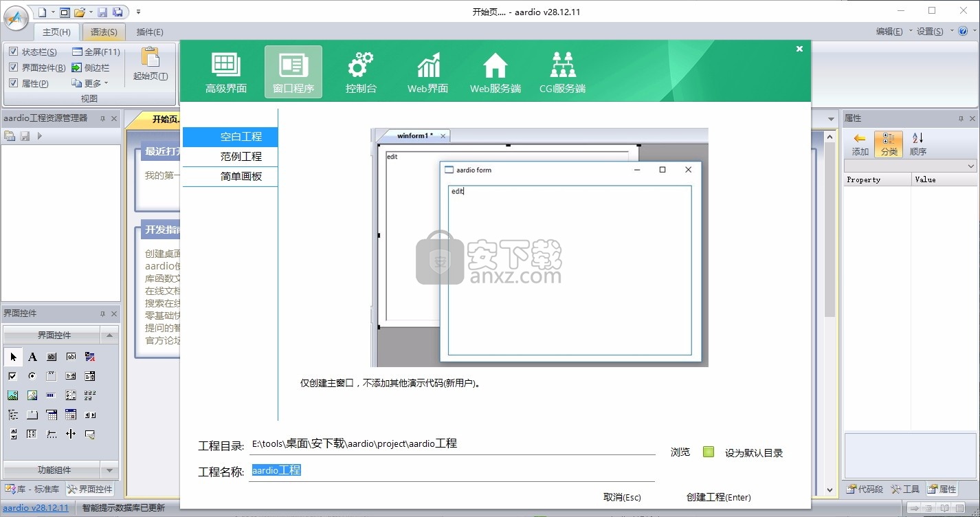Select the checkbox control in the toolbox

point(13,376)
